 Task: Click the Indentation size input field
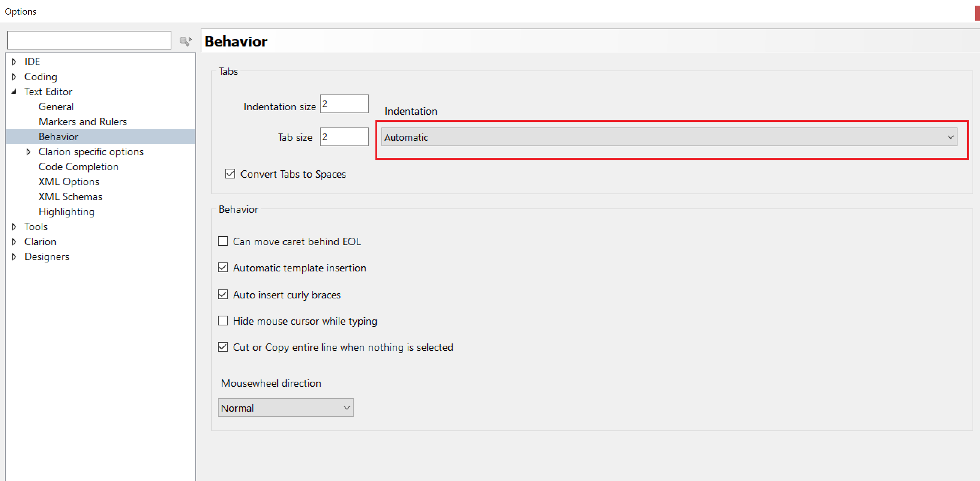coord(344,104)
